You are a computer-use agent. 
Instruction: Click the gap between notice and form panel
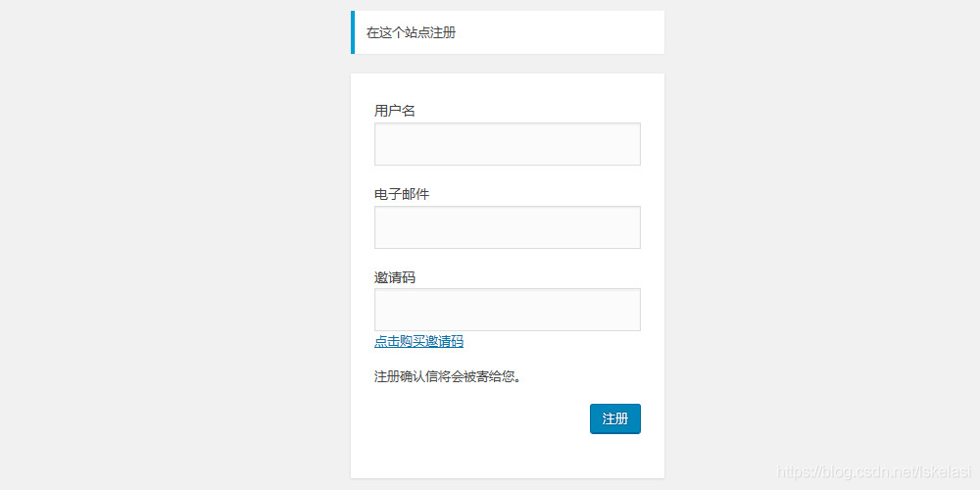[x=507, y=64]
